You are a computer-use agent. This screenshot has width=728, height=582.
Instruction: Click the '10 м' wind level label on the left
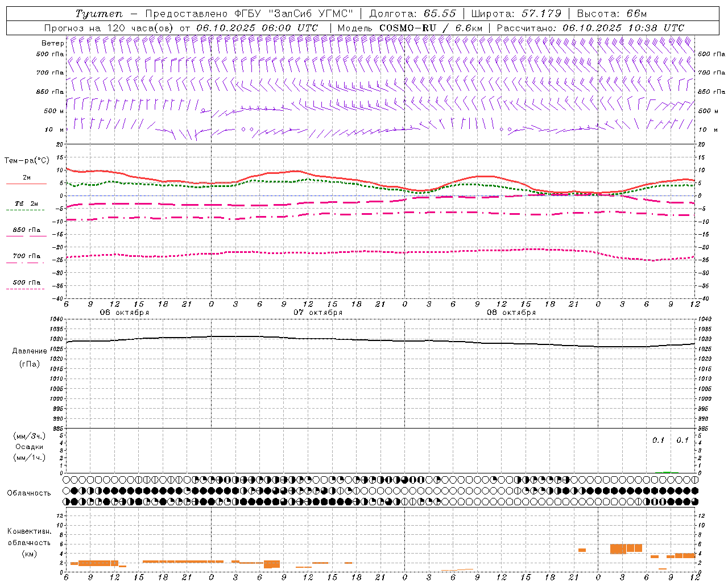(54, 130)
